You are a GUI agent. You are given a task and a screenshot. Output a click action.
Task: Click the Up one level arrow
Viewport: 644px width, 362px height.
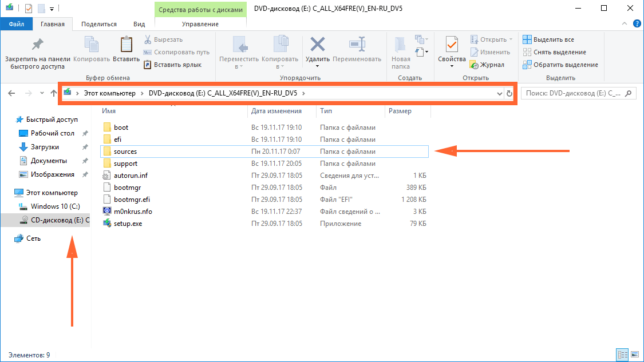53,93
